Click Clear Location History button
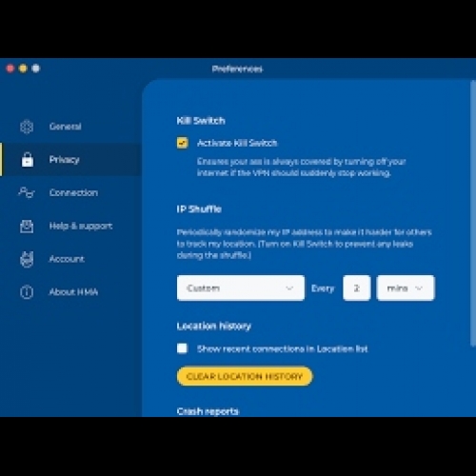This screenshot has width=476, height=476. click(245, 376)
